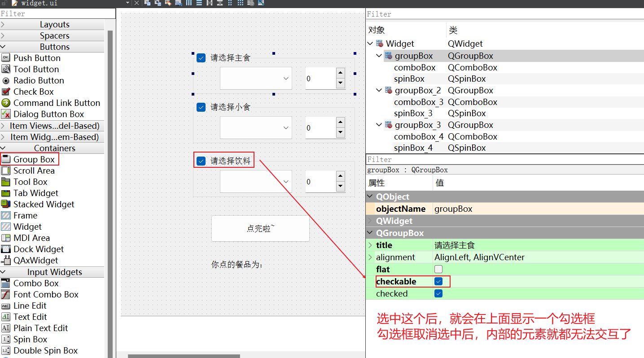Select comboBox_3 in object tree
The image size is (644, 358).
pos(419,102)
